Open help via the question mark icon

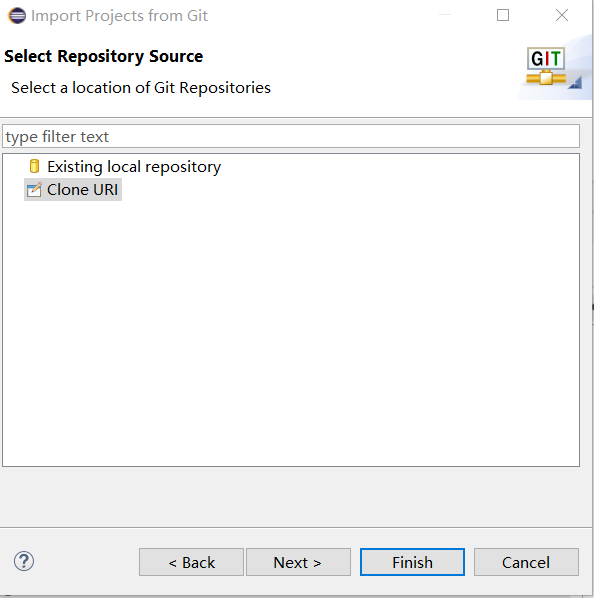click(x=24, y=561)
